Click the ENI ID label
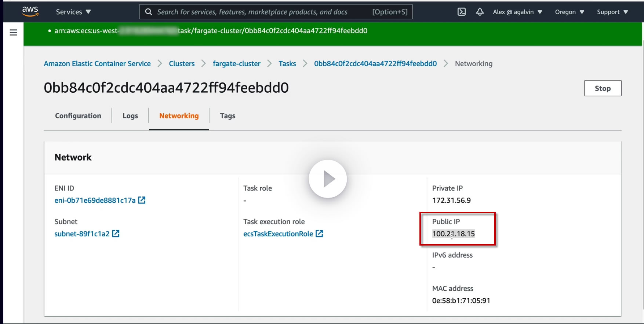The image size is (644, 324). (64, 188)
